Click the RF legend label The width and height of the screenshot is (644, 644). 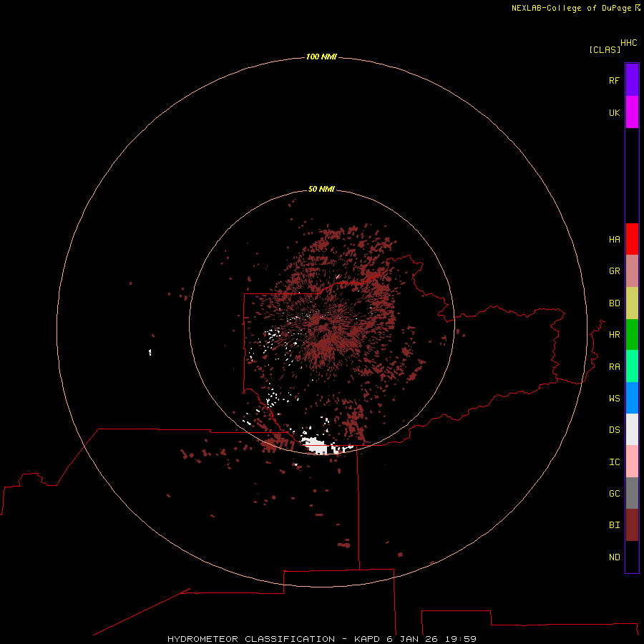coord(614,80)
